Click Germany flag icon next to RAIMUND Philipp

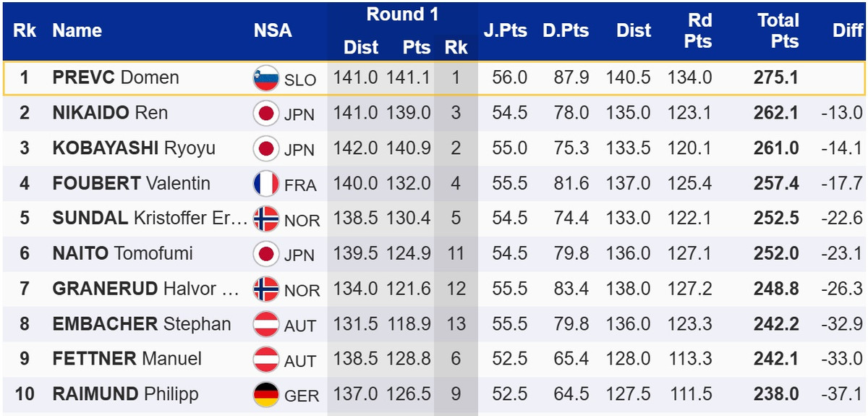tap(266, 395)
